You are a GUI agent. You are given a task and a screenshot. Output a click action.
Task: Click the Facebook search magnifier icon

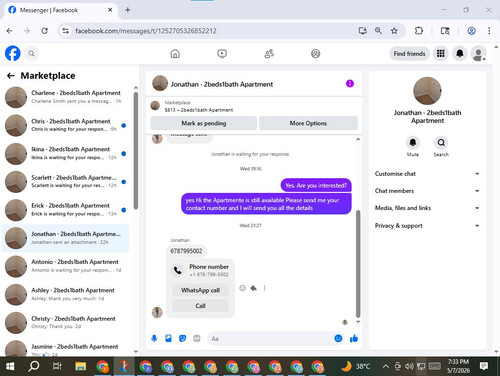point(31,53)
